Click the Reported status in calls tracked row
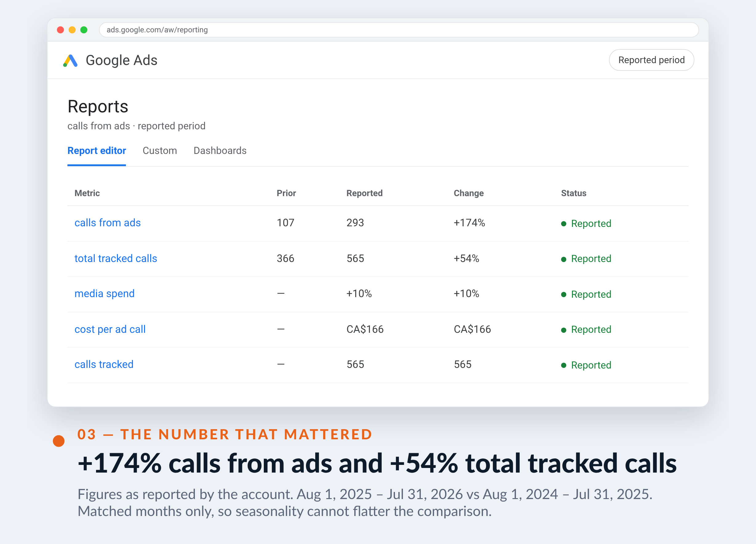 (x=586, y=365)
